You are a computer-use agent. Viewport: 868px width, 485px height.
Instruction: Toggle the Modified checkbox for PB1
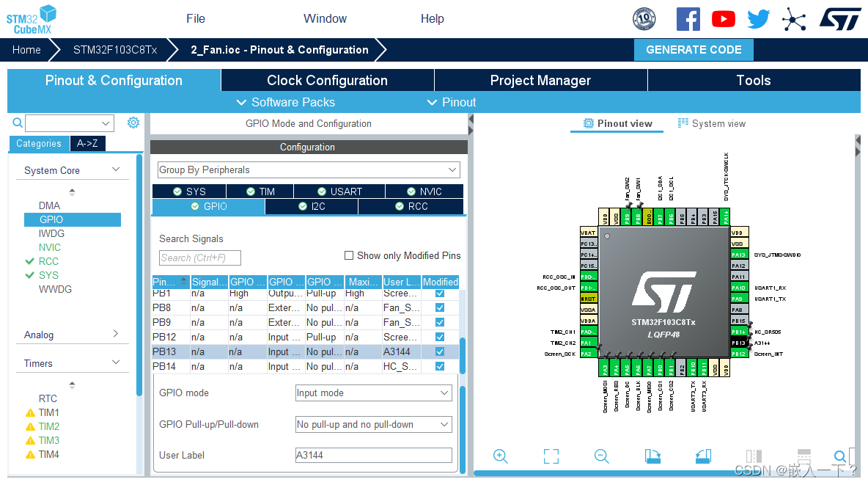(x=440, y=293)
